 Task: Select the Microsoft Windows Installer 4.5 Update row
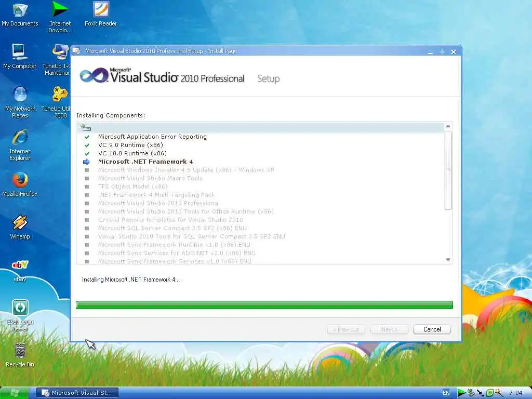pyautogui.click(x=260, y=170)
